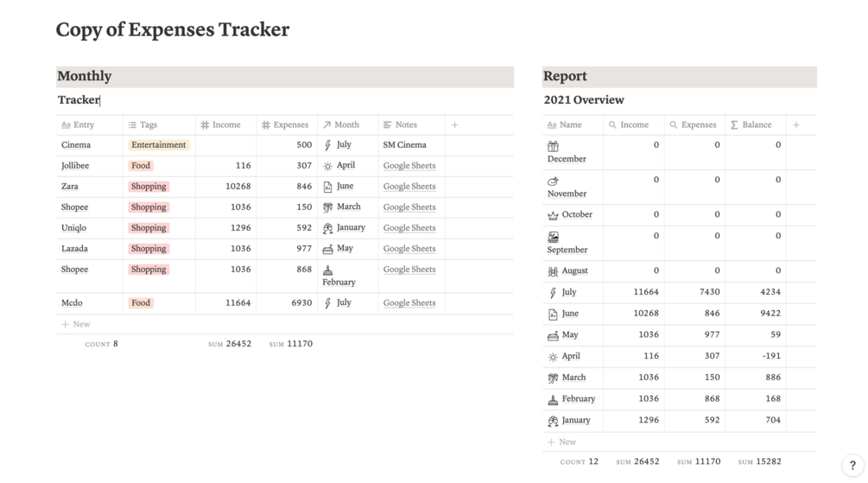Click the picture icon for September
Viewport: 868px width, 483px height.
point(553,237)
